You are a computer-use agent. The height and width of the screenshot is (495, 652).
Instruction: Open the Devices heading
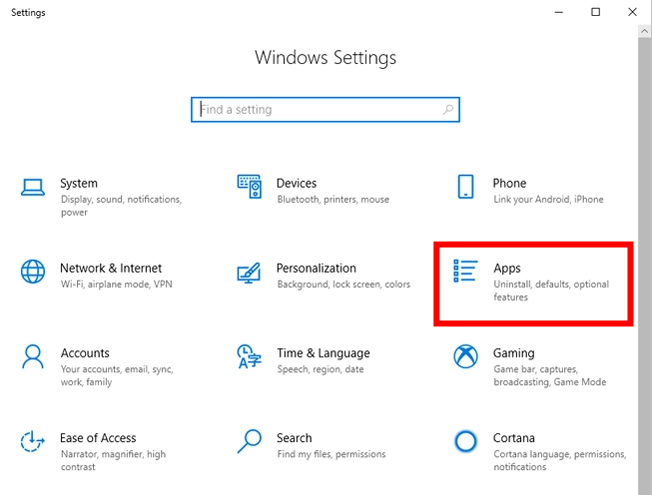[x=296, y=183]
